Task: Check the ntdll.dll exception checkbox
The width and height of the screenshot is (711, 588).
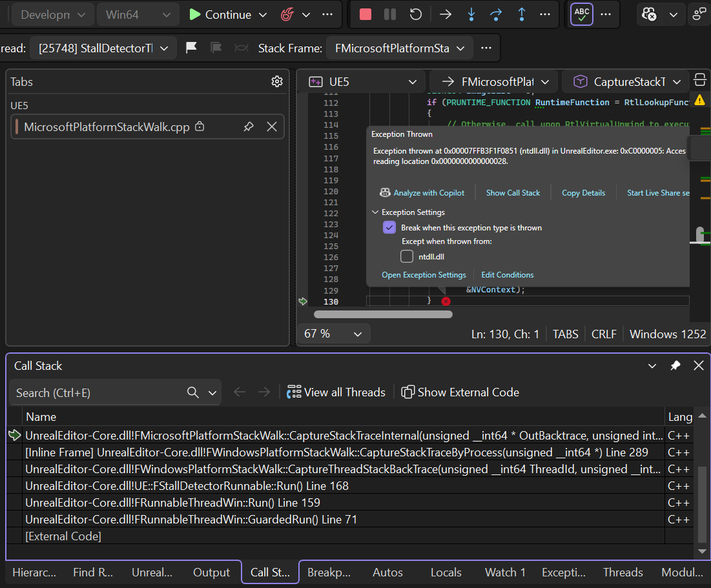Action: [407, 256]
